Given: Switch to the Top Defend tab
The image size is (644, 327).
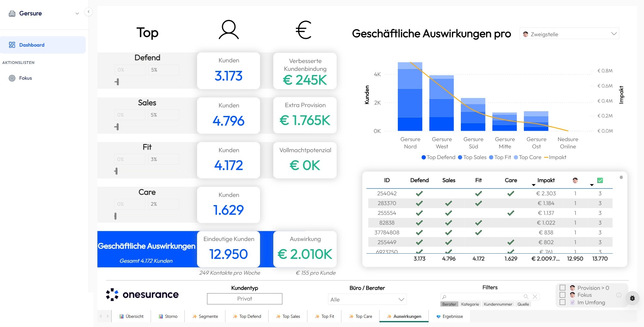Looking at the screenshot, I should (247, 316).
